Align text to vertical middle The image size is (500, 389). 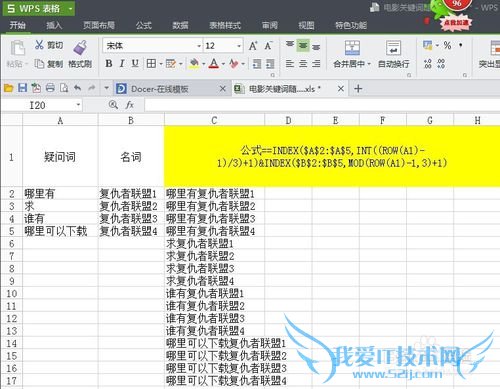(303, 45)
